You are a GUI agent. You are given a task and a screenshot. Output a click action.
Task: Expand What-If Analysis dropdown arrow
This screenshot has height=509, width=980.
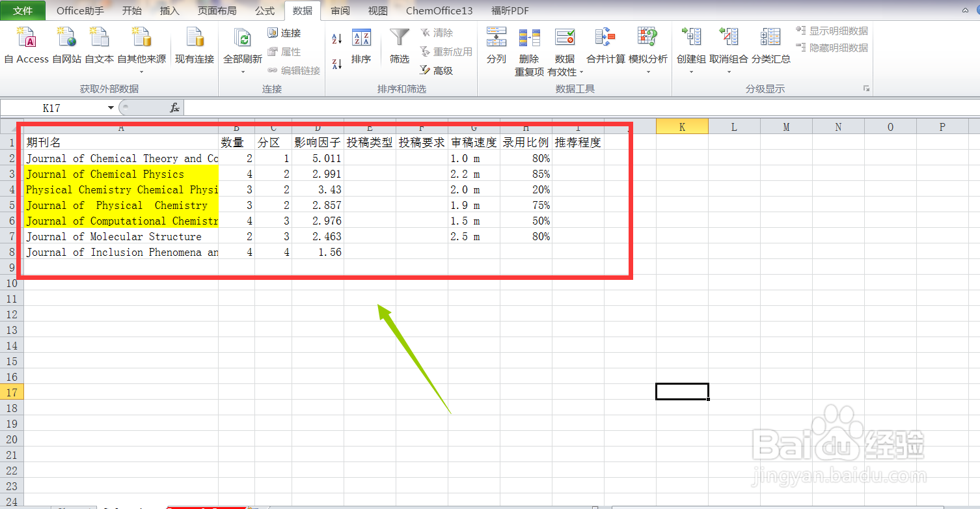(648, 72)
